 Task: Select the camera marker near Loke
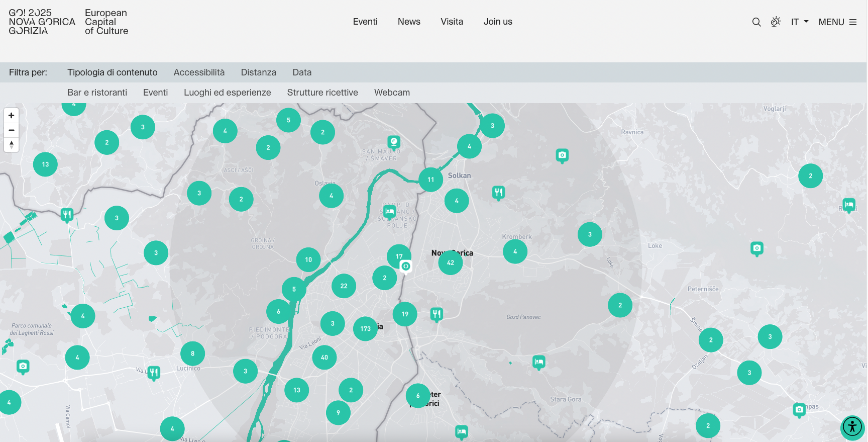757,248
